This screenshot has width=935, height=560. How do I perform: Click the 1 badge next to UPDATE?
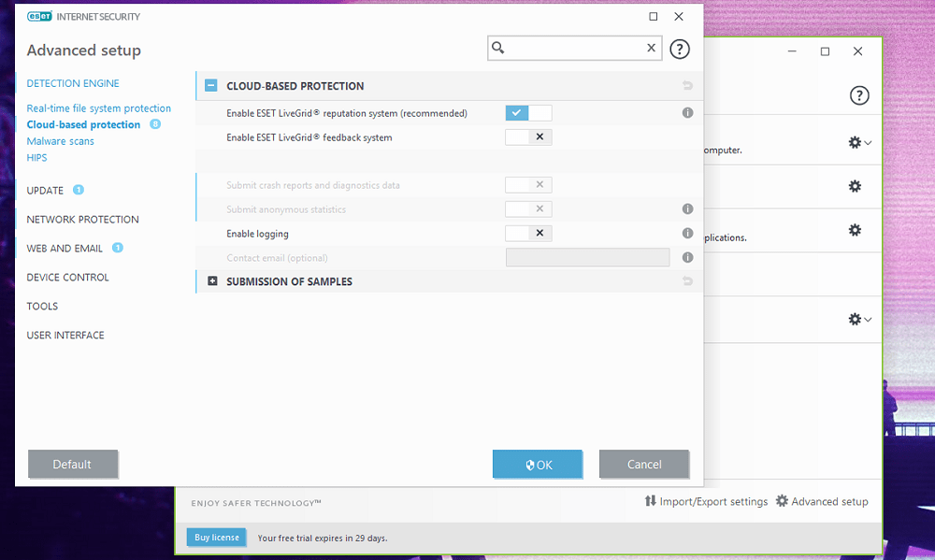[79, 190]
